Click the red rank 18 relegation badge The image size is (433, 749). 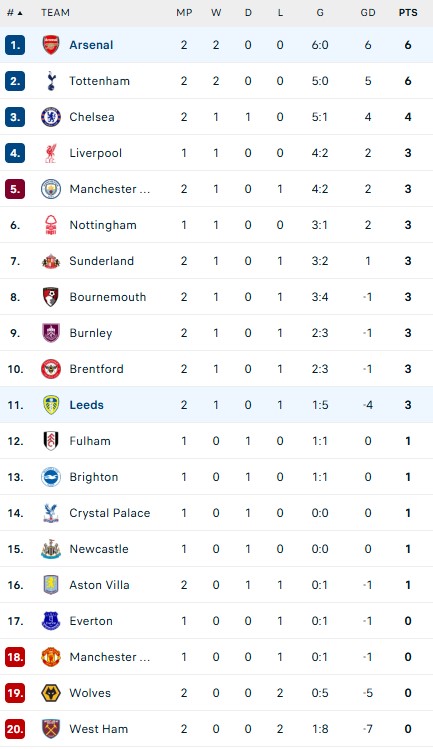pyautogui.click(x=15, y=657)
